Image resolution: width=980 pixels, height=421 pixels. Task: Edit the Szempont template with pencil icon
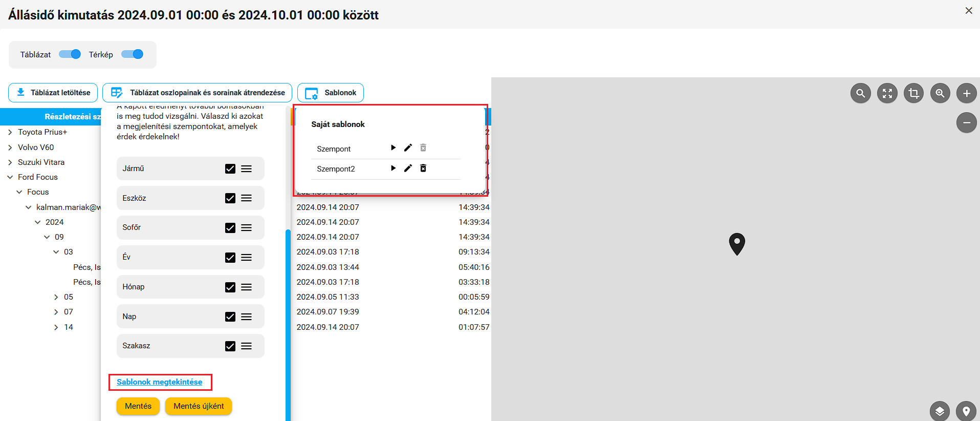pyautogui.click(x=408, y=148)
